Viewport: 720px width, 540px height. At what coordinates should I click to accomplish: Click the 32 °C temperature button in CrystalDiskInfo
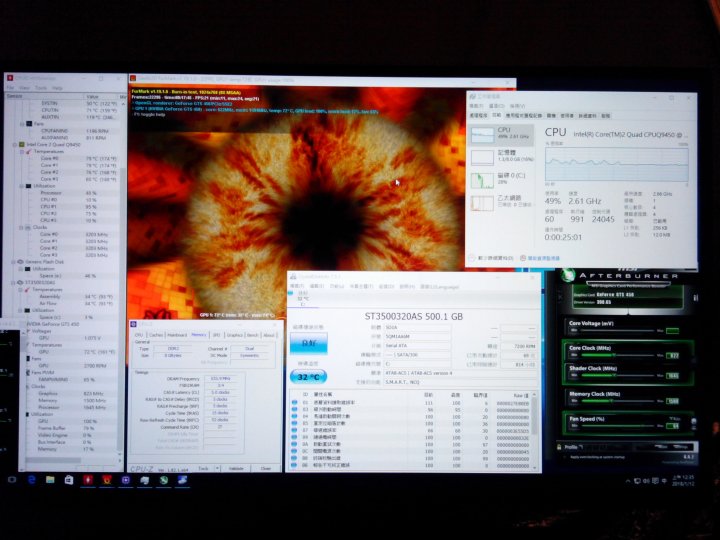(x=309, y=377)
